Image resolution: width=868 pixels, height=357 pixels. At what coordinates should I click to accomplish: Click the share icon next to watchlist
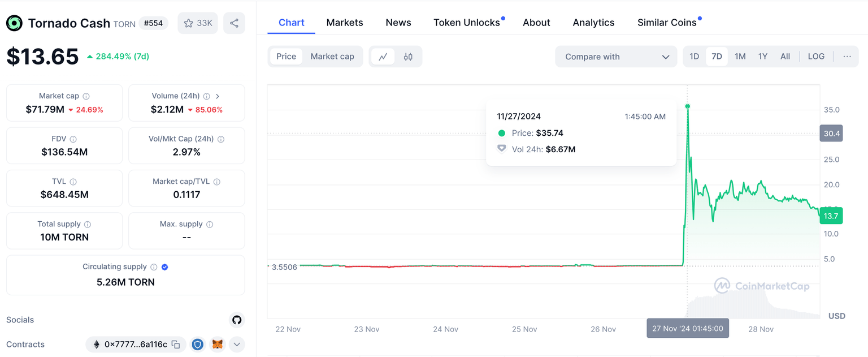click(x=234, y=23)
